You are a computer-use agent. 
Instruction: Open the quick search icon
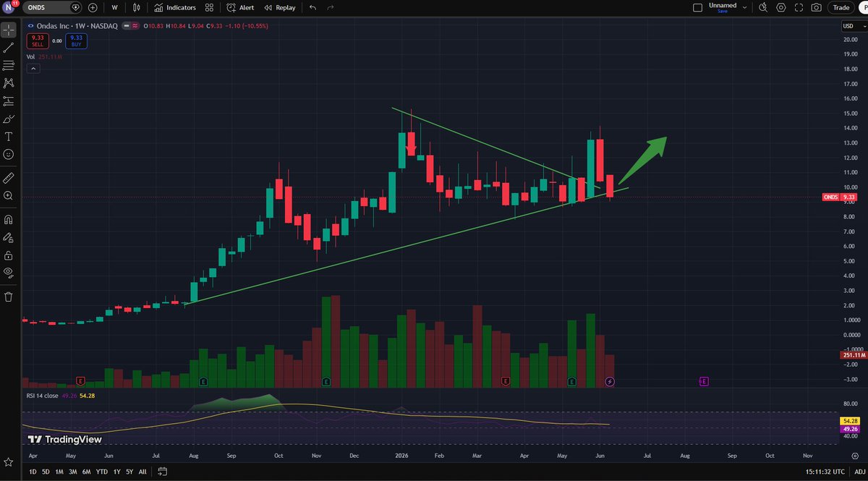click(x=763, y=7)
